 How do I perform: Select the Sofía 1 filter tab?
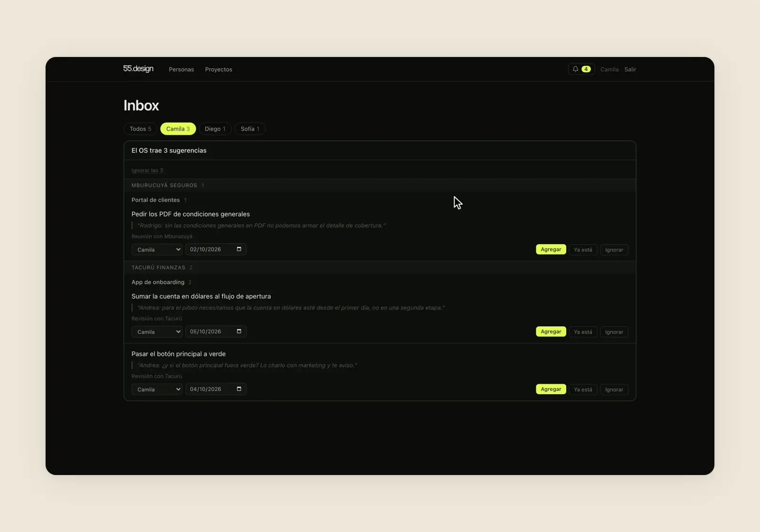point(250,129)
